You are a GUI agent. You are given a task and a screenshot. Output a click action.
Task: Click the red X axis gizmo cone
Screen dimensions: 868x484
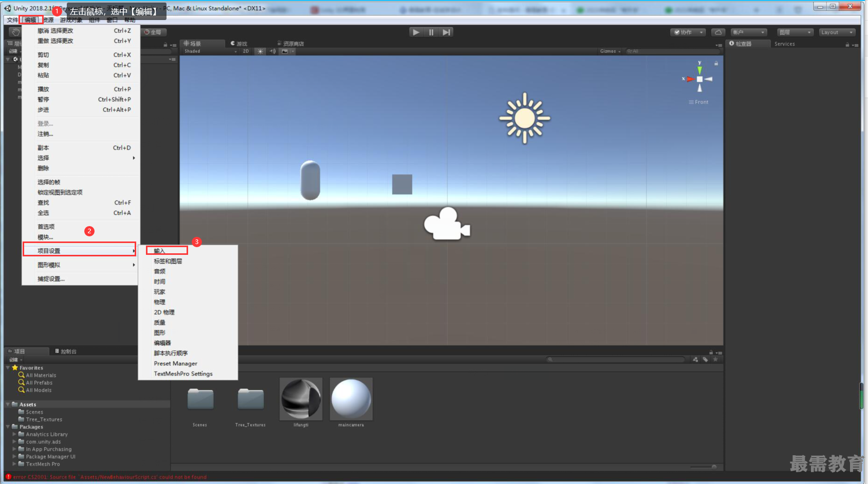click(x=690, y=79)
